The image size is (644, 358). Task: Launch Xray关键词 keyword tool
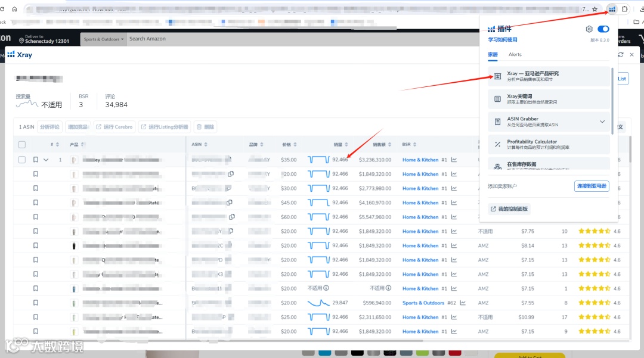[x=549, y=99]
